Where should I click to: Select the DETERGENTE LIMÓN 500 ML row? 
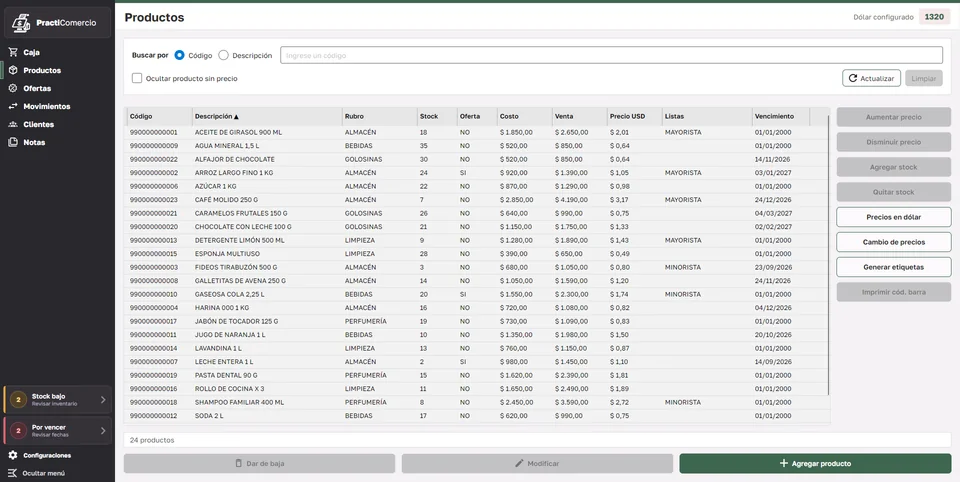tap(477, 240)
